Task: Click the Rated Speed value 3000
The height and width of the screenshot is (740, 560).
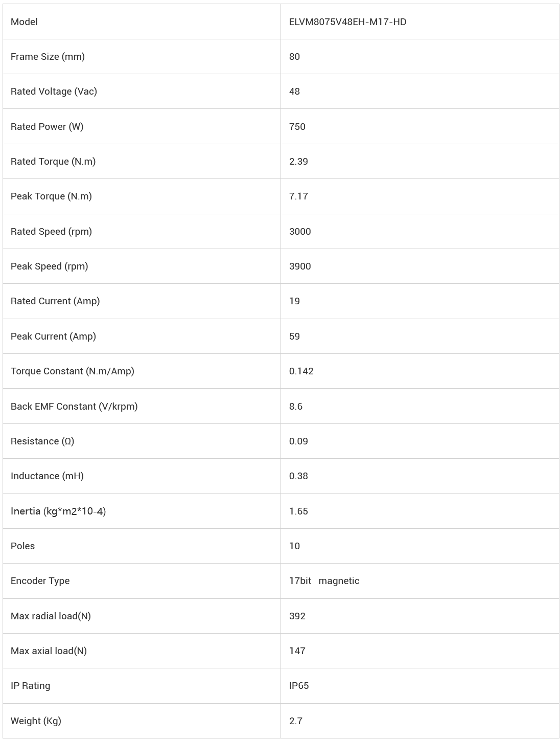Action: [x=300, y=231]
